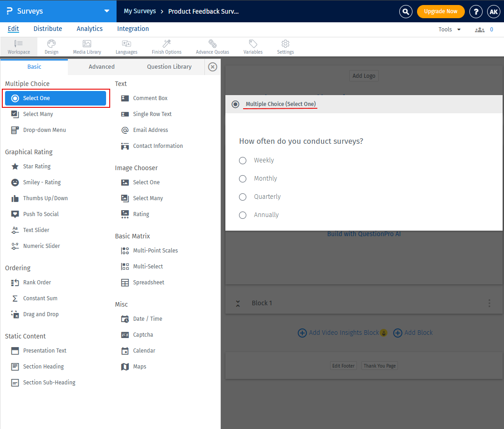
Task: Collapse Block 1 using its chevron
Action: [x=238, y=303]
